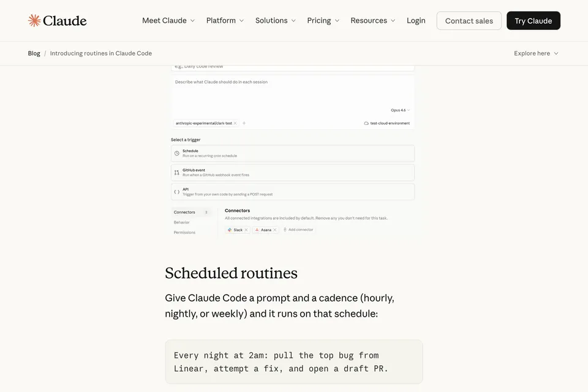
Task: Select the API curly-braces trigger icon
Action: pyautogui.click(x=176, y=192)
